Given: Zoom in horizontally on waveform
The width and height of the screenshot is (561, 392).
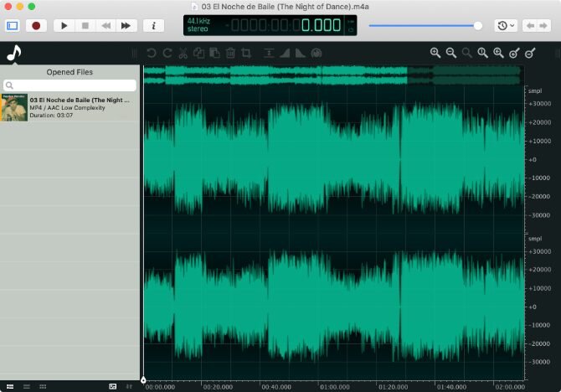Looking at the screenshot, I should point(435,53).
